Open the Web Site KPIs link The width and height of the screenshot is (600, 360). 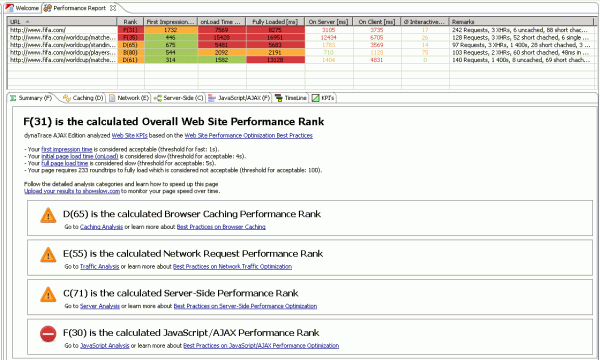tap(129, 135)
